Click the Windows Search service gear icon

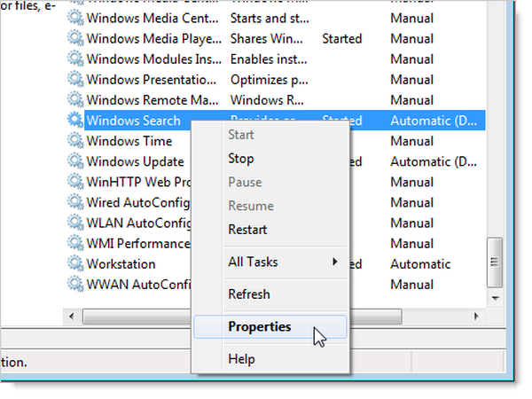point(74,121)
